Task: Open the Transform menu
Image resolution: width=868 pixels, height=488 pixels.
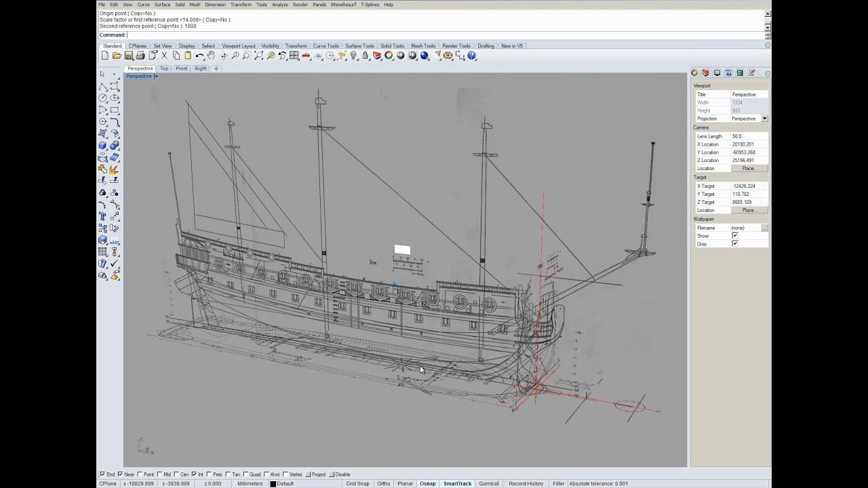Action: [x=241, y=5]
